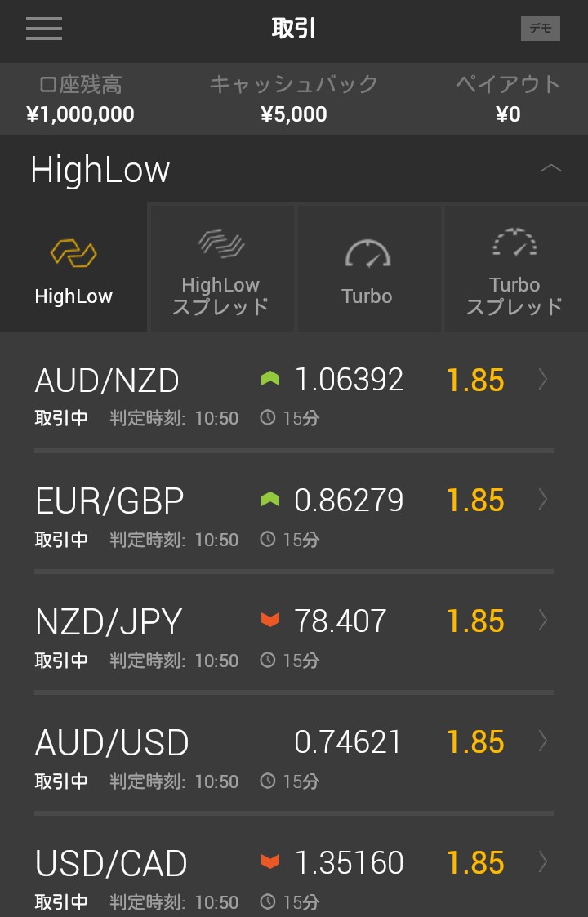Click the clock icon in AUD/NZD row

(x=268, y=418)
